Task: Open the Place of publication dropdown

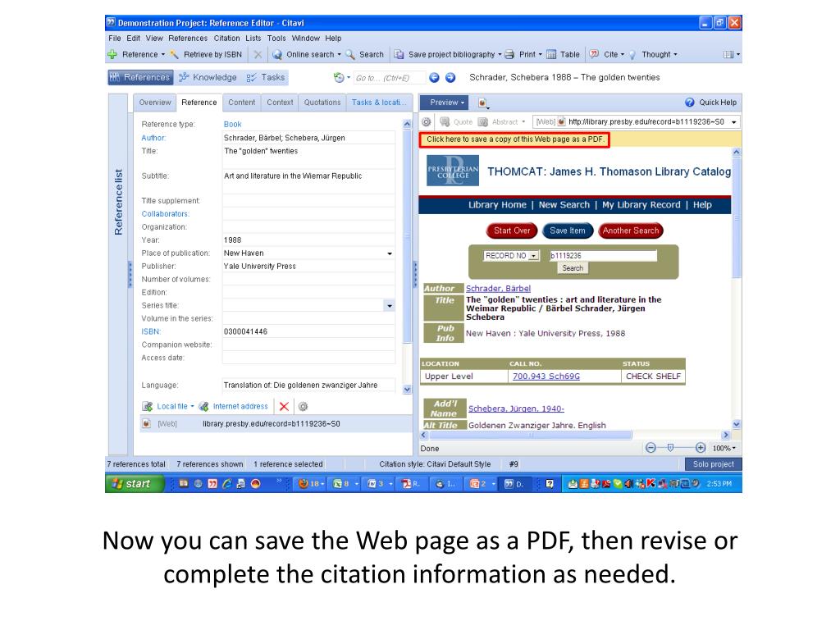Action: click(x=390, y=253)
